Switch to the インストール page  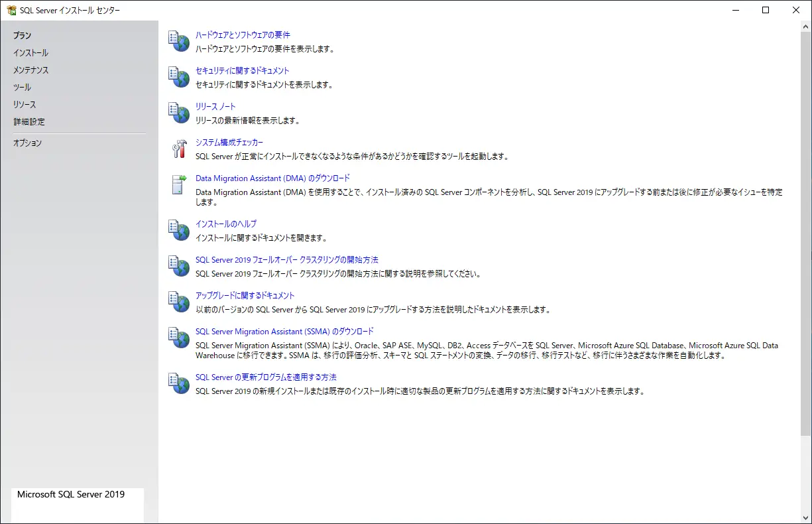[30, 53]
